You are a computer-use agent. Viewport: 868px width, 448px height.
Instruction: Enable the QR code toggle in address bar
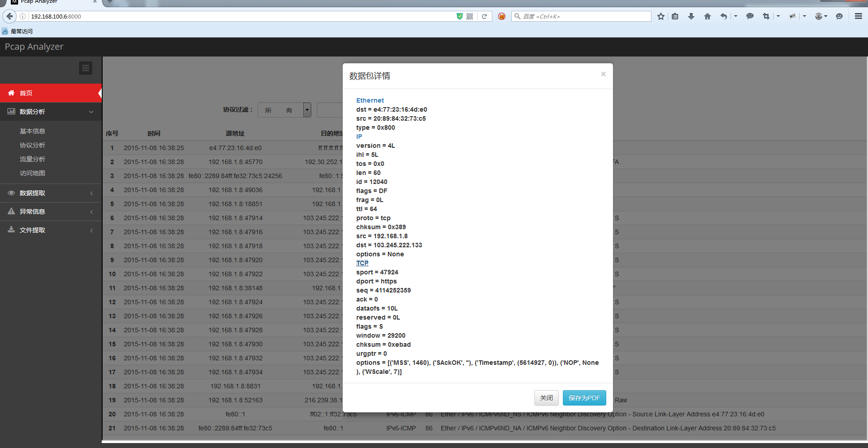[470, 16]
